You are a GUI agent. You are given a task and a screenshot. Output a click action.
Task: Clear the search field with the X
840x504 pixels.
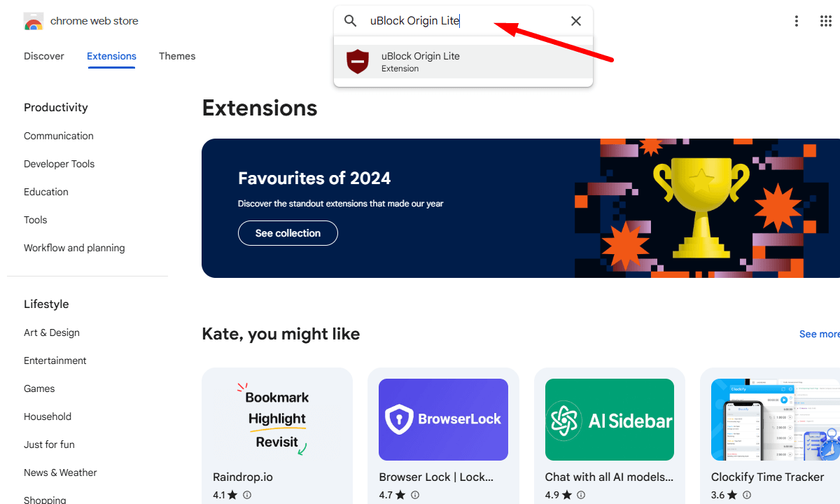point(575,20)
